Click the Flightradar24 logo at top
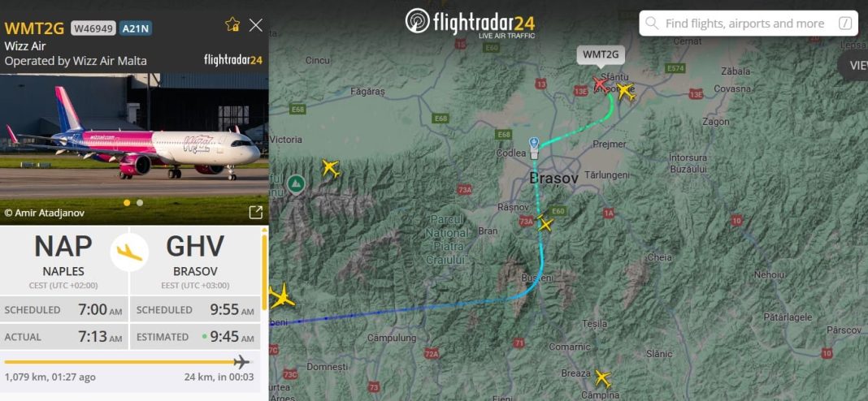868x401 pixels. pos(470,24)
